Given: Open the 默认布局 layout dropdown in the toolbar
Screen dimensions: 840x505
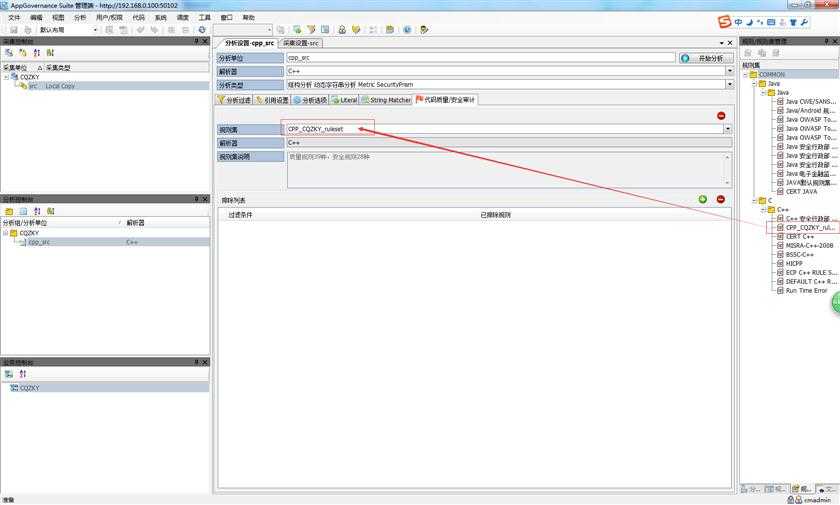Looking at the screenshot, I should coord(95,30).
